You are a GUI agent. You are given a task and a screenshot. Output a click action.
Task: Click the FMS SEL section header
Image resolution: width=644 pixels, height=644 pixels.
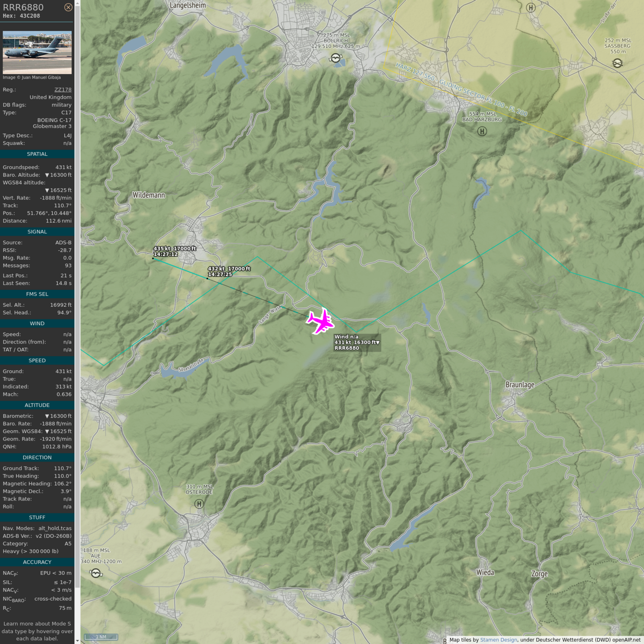click(x=37, y=294)
